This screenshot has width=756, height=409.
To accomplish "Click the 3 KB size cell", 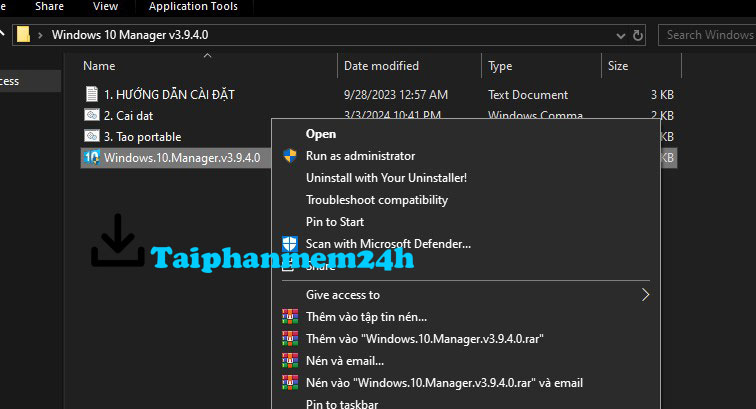I will pyautogui.click(x=662, y=95).
